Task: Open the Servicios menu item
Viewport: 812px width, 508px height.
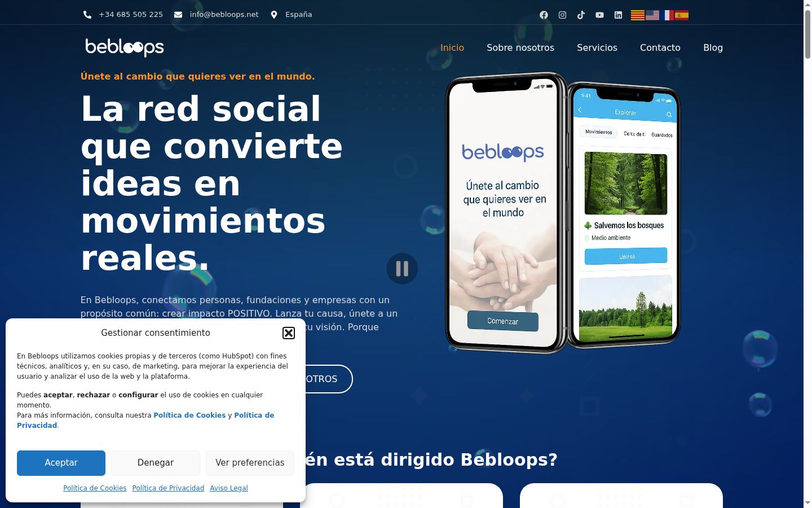Action: click(x=597, y=47)
